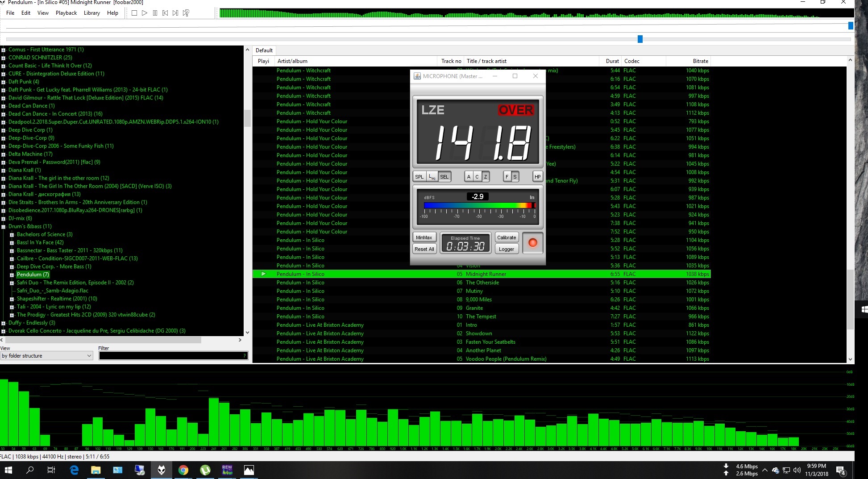This screenshot has height=479, width=868.
Task: Expand the Bass! In Ya Face (42) node
Action: click(12, 243)
